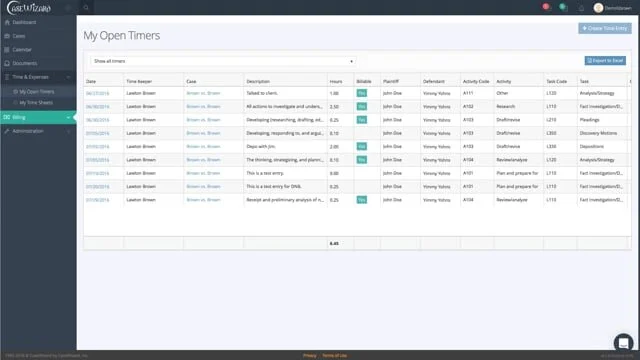
Task: Sort by the Activity Code column header
Action: click(476, 82)
